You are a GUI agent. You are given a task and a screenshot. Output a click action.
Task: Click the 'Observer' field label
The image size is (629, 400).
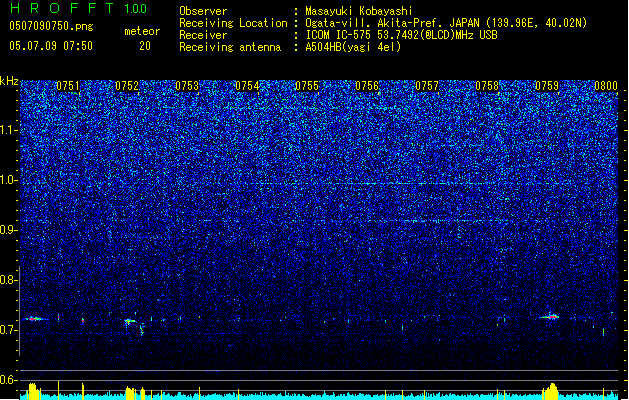pyautogui.click(x=203, y=11)
